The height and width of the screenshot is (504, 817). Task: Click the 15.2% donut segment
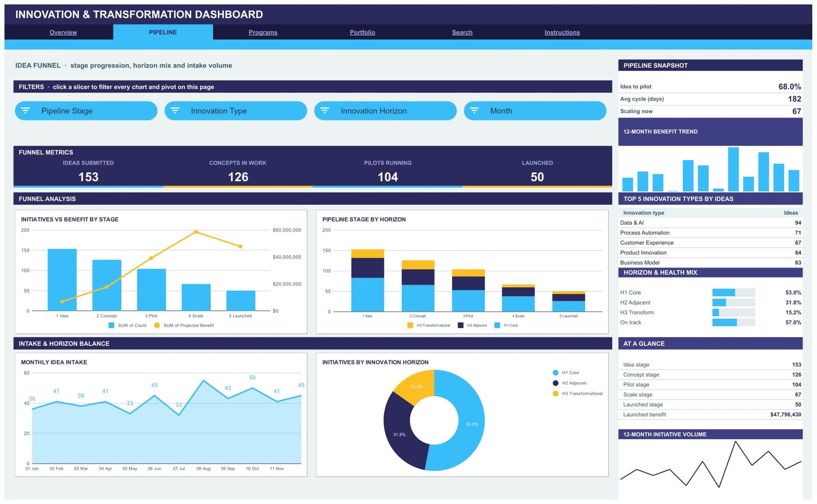pyautogui.click(x=417, y=387)
